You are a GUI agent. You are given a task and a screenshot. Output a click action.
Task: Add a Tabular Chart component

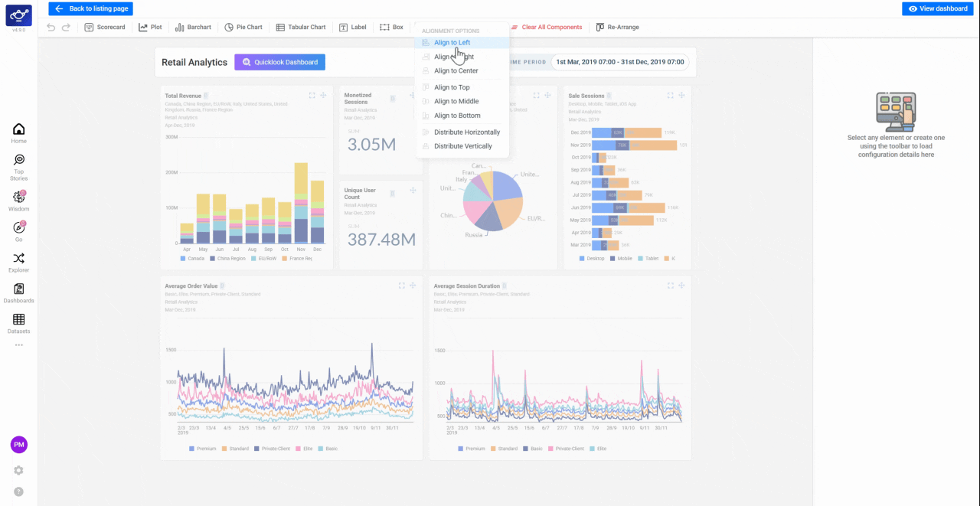pos(301,27)
